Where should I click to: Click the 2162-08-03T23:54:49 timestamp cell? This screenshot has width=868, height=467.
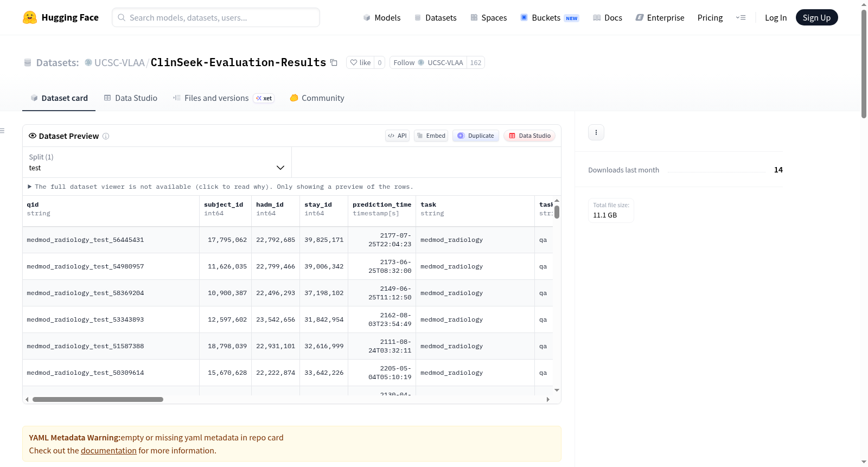(x=382, y=319)
